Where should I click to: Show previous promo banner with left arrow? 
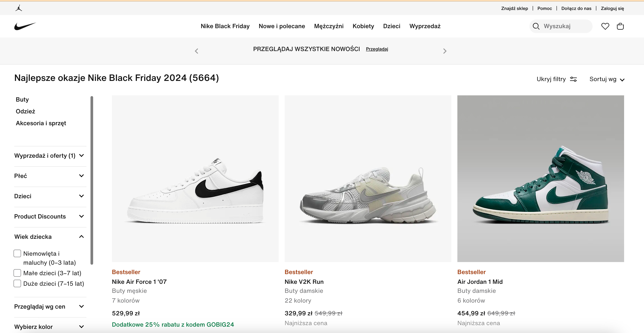(197, 51)
